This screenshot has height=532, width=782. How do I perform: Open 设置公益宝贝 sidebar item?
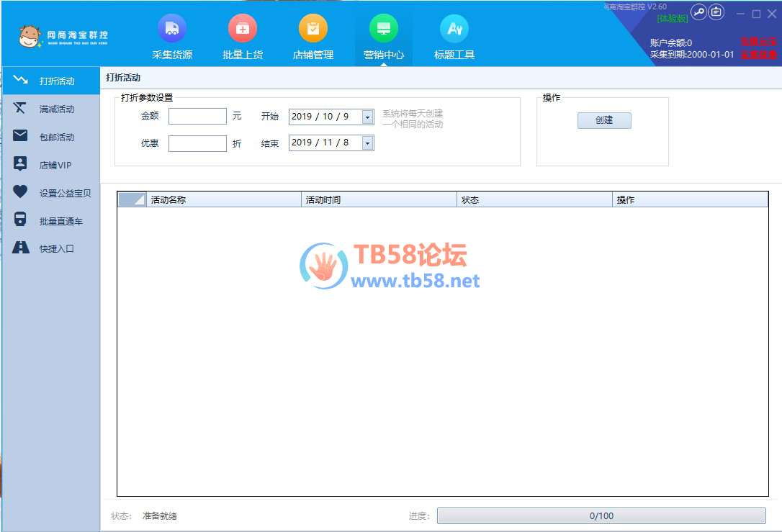tap(51, 192)
